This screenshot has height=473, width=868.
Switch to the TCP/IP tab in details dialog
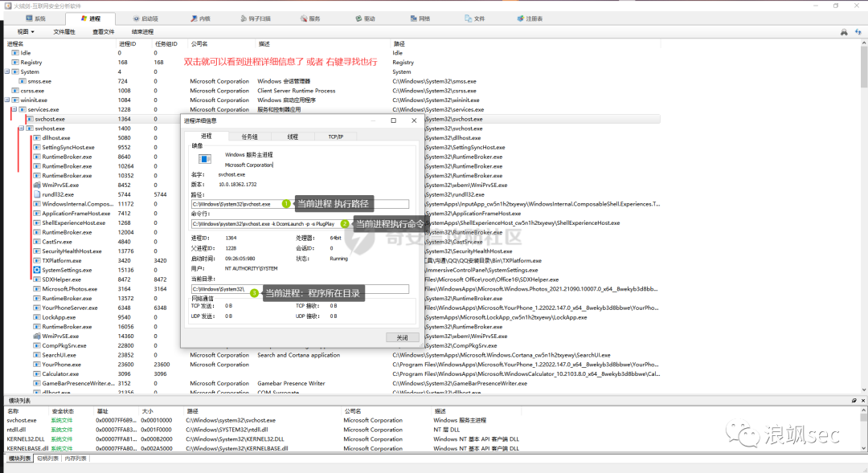335,136
